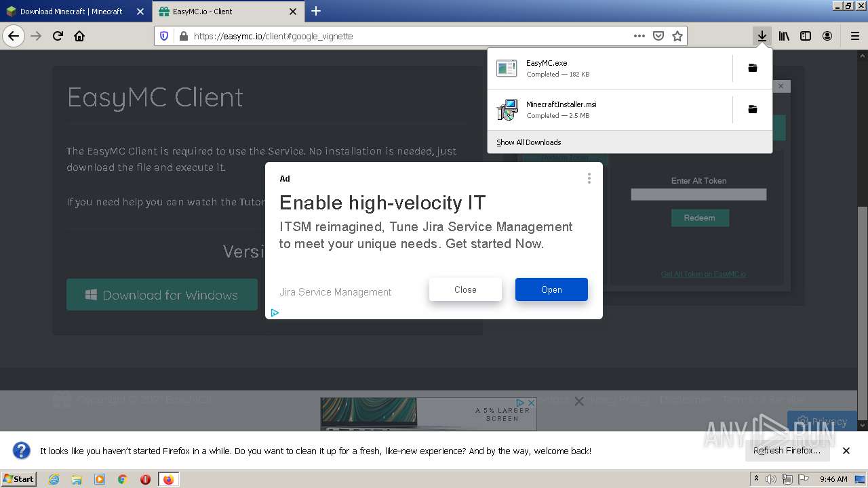Close the Download Minecraft tab
868x488 pixels.
point(140,12)
